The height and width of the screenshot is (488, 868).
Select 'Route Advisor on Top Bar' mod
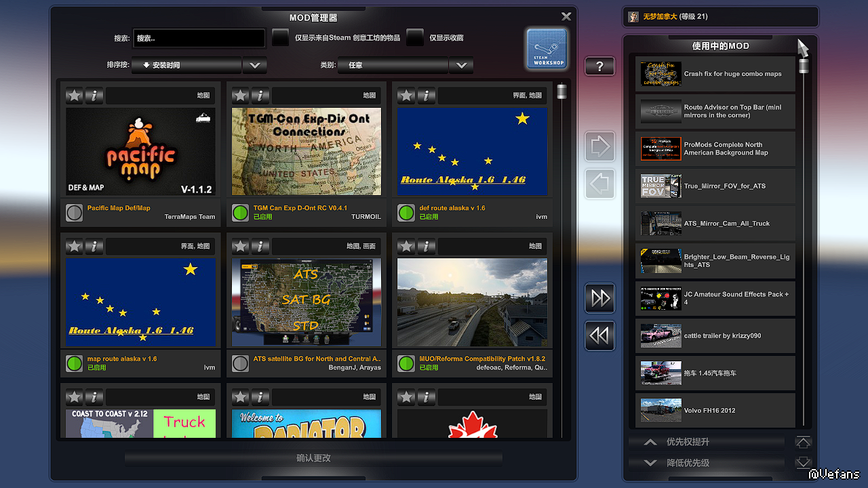pos(715,111)
